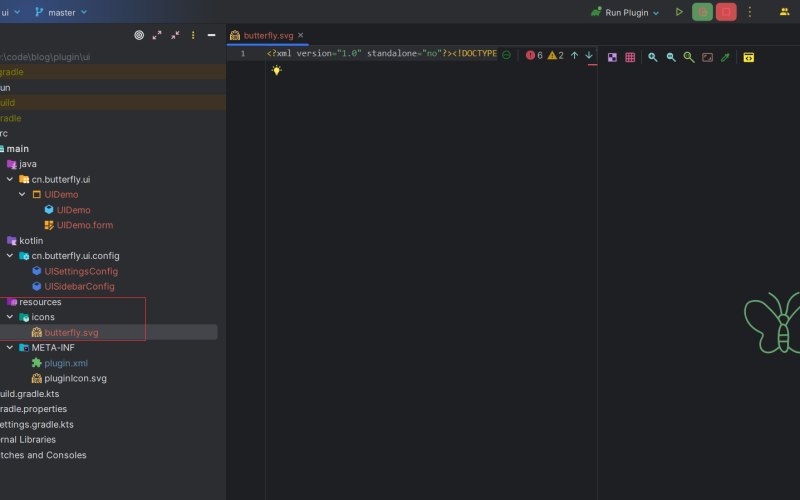This screenshot has height=500, width=800.
Task: Click the Run Plugin turtle icon
Action: 596,12
